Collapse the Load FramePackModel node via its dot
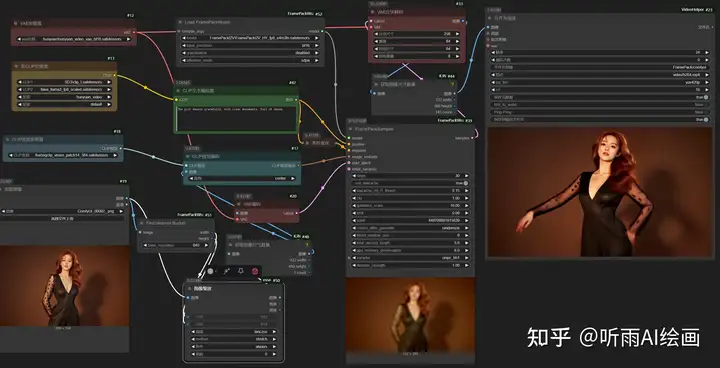Screen dimensions: 720x368 pos(180,22)
